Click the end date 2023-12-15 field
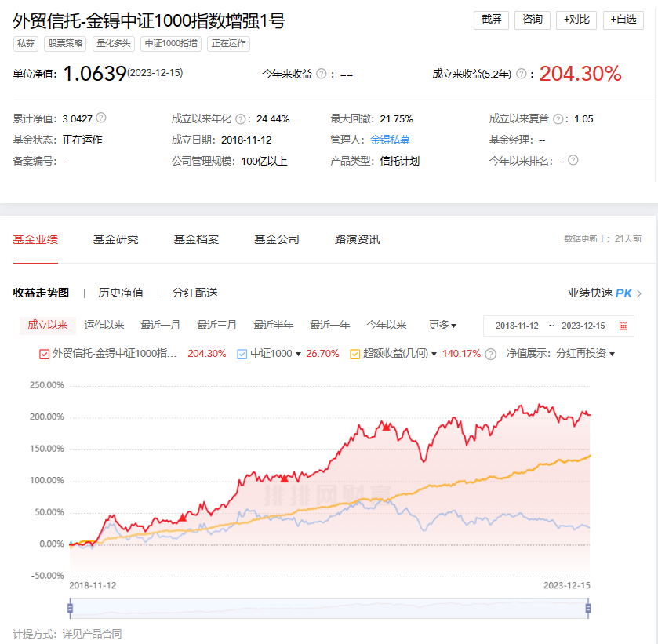The width and height of the screenshot is (658, 644). pyautogui.click(x=583, y=326)
